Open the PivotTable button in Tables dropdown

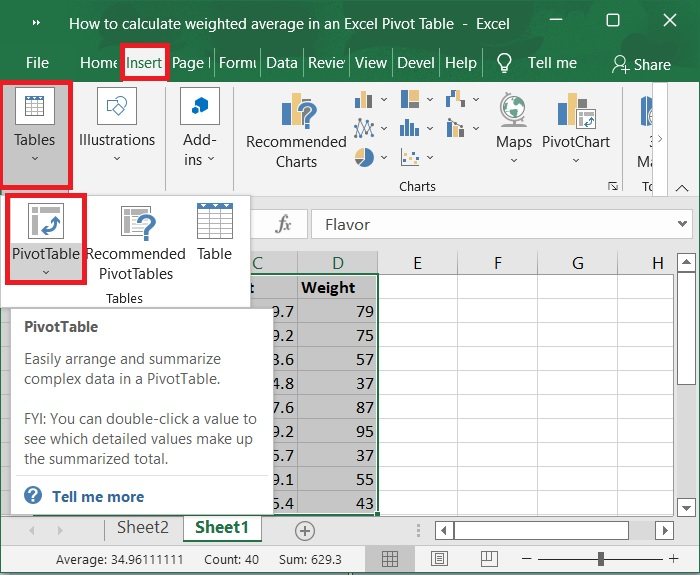click(46, 239)
